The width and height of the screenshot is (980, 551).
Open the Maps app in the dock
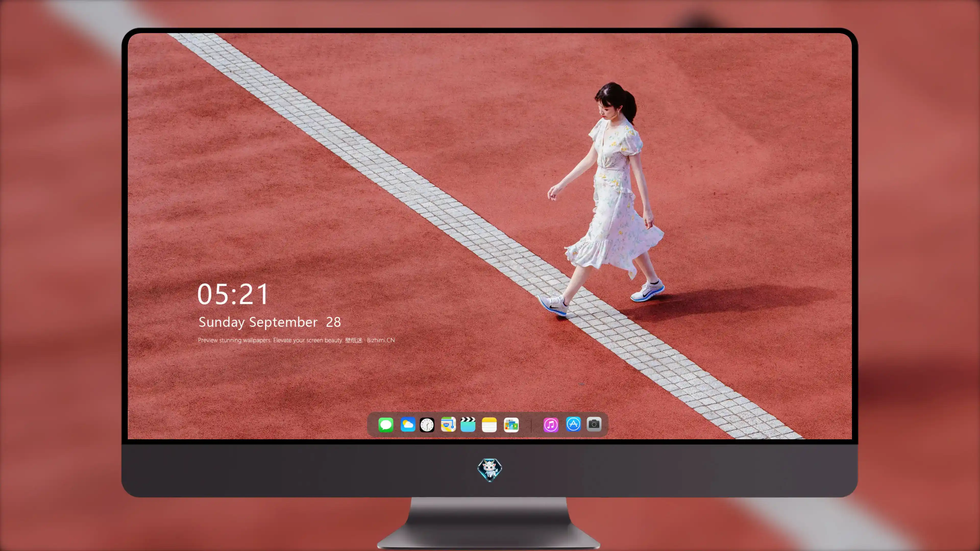point(448,424)
